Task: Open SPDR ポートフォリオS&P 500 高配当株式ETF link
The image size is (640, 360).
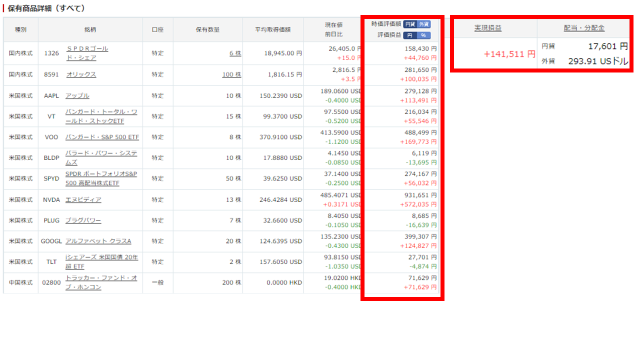Action: [101, 179]
